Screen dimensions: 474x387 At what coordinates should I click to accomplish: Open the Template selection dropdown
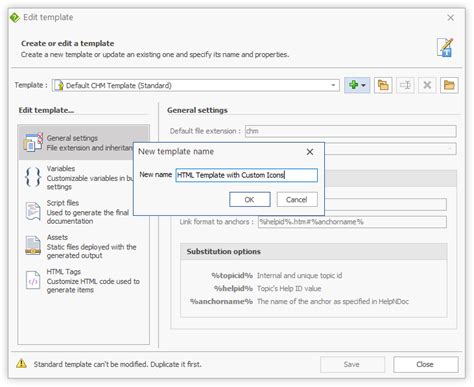(196, 85)
